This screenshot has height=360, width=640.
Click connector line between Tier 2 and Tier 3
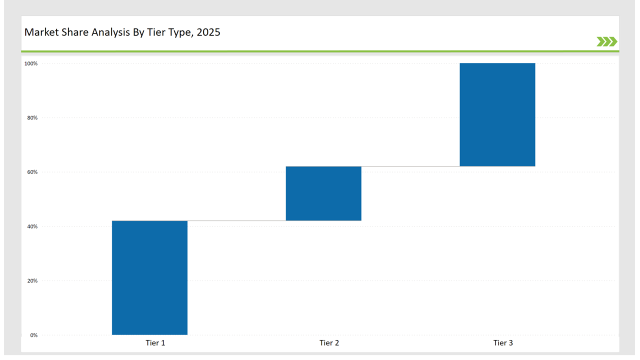[x=411, y=166]
